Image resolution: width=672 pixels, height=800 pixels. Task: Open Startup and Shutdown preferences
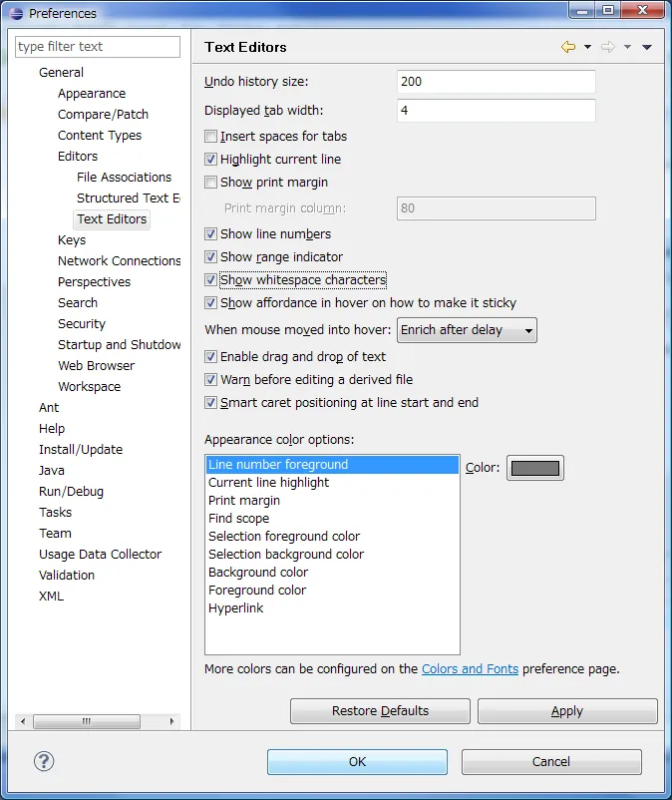120,344
